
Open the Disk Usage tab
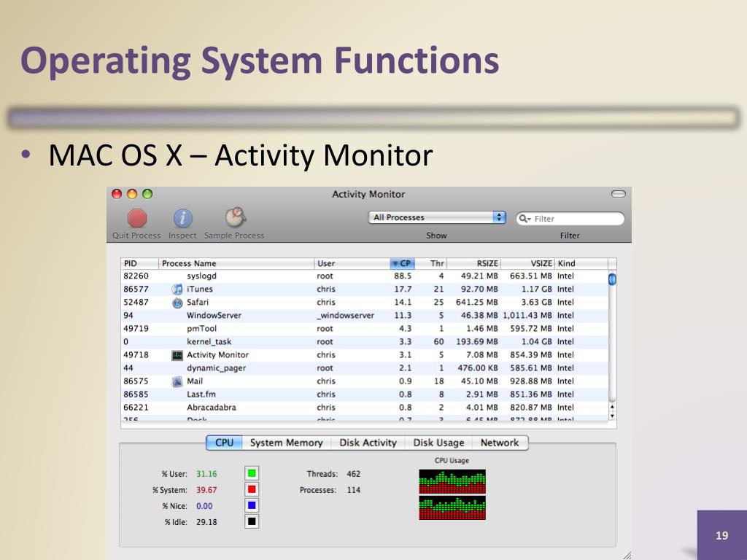[x=438, y=443]
